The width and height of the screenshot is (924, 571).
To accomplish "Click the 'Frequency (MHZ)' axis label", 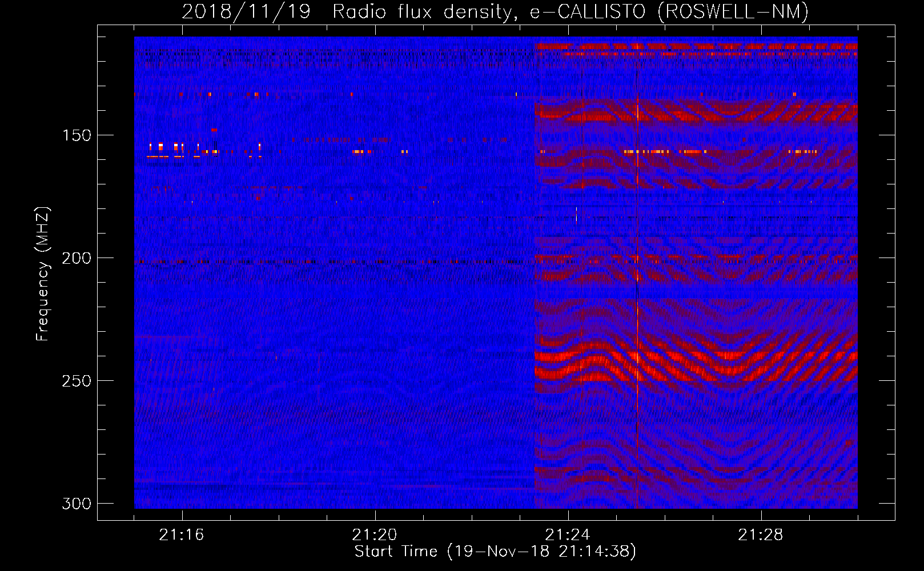I will click(x=43, y=274).
